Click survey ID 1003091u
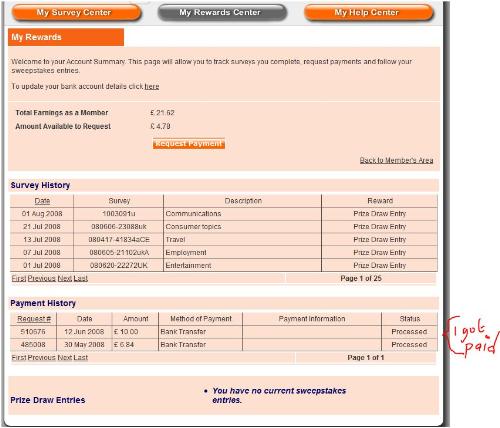 tap(119, 214)
